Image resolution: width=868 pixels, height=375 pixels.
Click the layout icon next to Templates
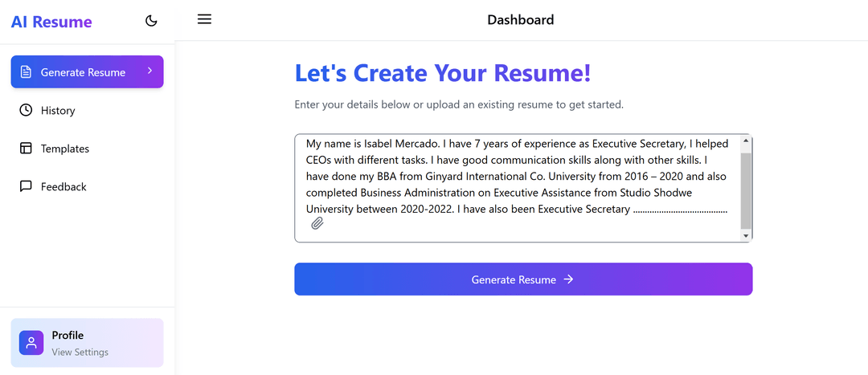coord(26,149)
